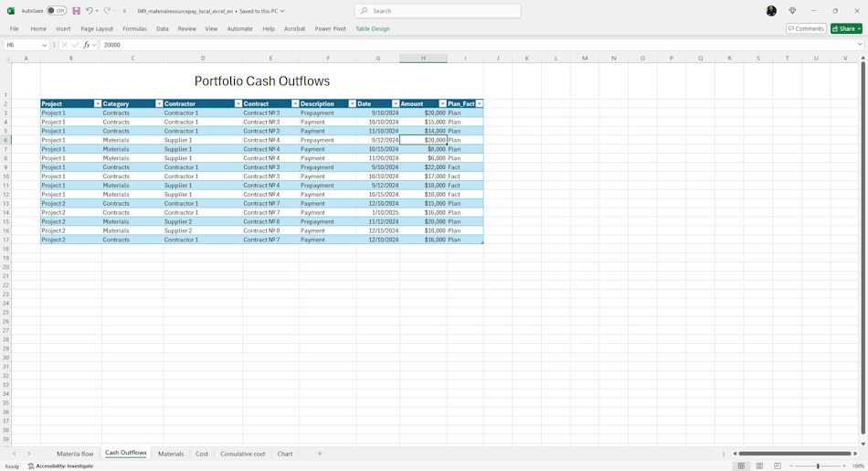This screenshot has width=868, height=471.
Task: Open the Date column filter dropdown
Action: [396, 103]
